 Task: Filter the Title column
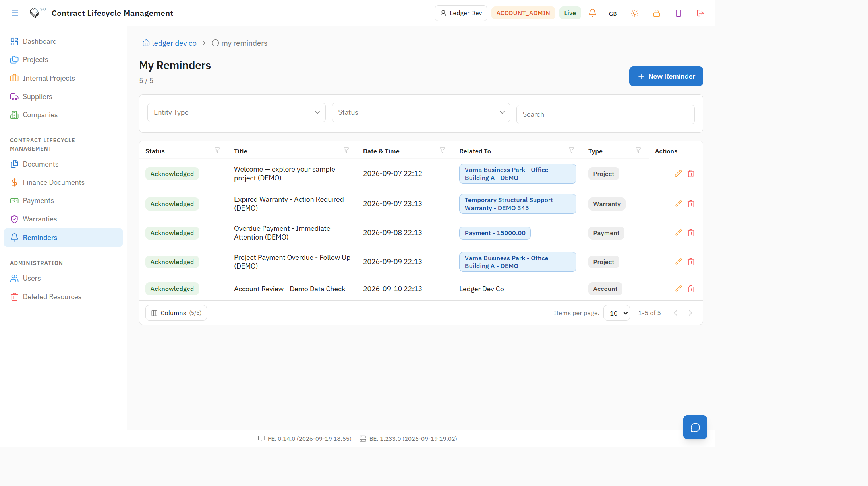346,150
